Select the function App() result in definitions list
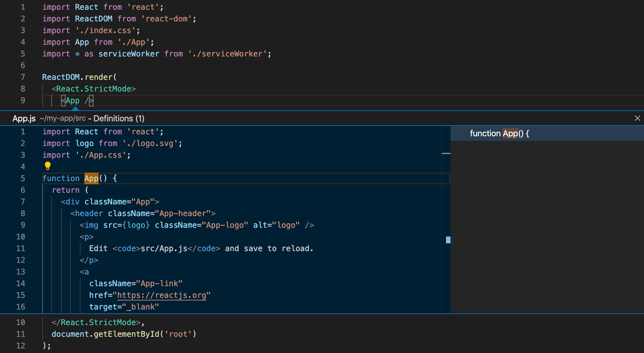 coord(500,133)
